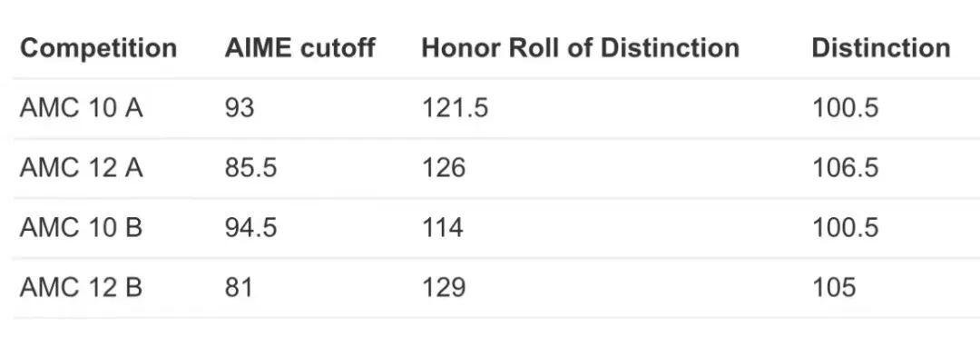Image resolution: width=980 pixels, height=357 pixels.
Task: Click the AIME cutoff column header
Action: point(300,47)
